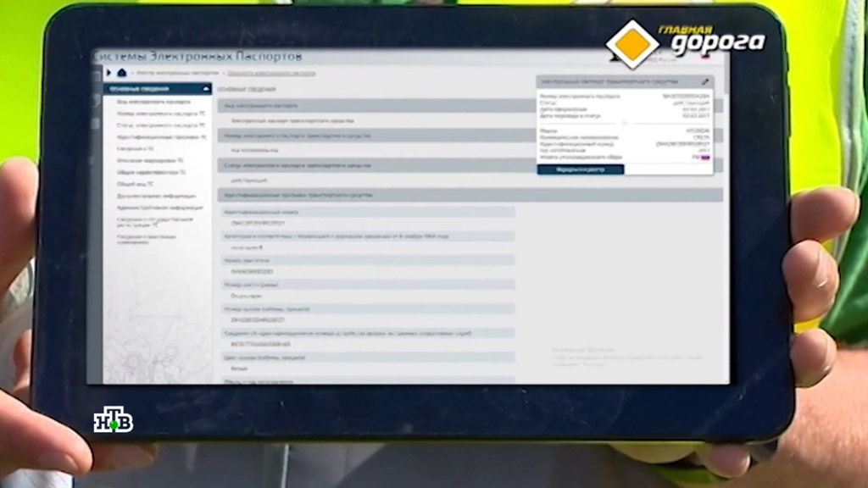Image resolution: width=868 pixels, height=488 pixels.
Task: Open Сведения о ТС sidebar item
Action: click(136, 148)
